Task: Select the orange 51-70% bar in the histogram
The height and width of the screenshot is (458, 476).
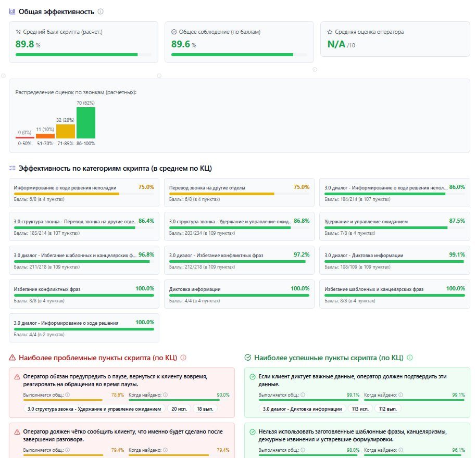Action: coord(45,135)
